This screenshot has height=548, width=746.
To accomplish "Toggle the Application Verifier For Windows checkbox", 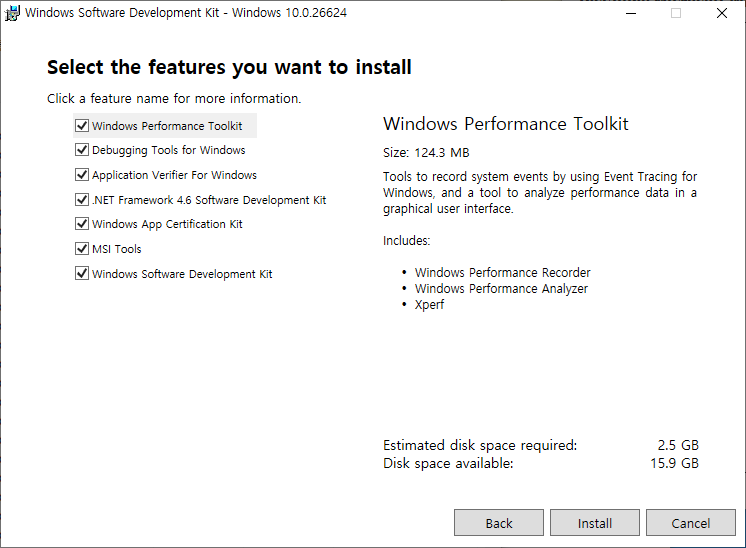I will (82, 175).
